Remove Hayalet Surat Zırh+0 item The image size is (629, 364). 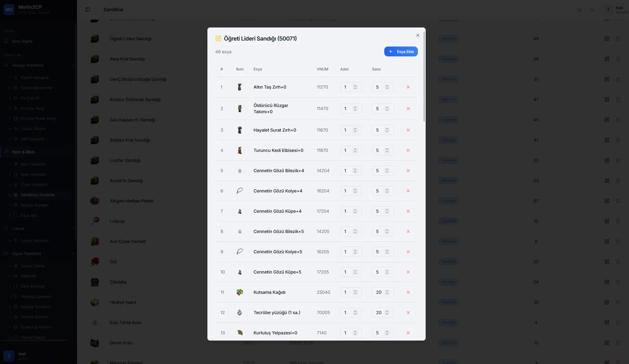[x=408, y=130]
